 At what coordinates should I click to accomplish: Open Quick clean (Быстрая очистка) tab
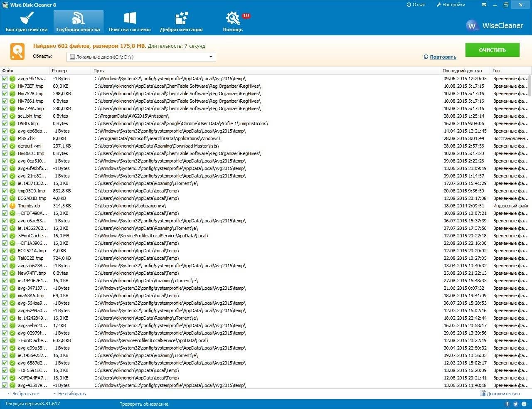[27, 22]
